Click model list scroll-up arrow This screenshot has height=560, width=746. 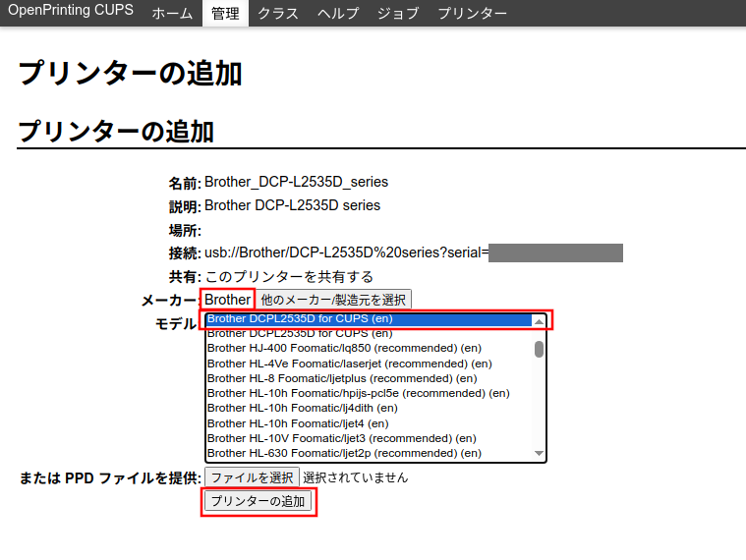click(x=539, y=322)
